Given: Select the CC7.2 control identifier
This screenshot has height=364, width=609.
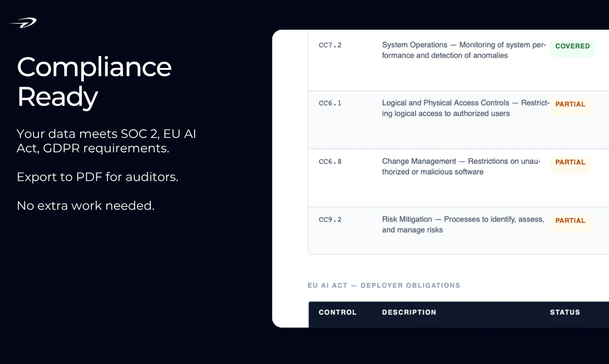Looking at the screenshot, I should point(330,45).
